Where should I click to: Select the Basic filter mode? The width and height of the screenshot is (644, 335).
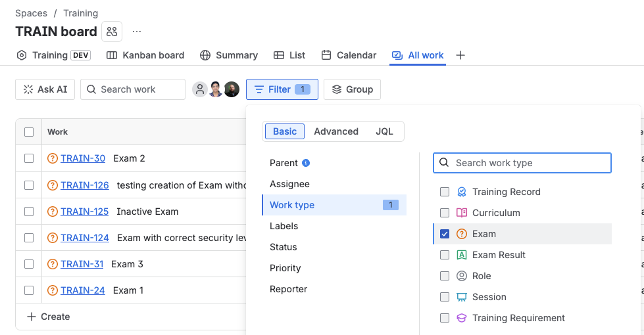pos(285,131)
